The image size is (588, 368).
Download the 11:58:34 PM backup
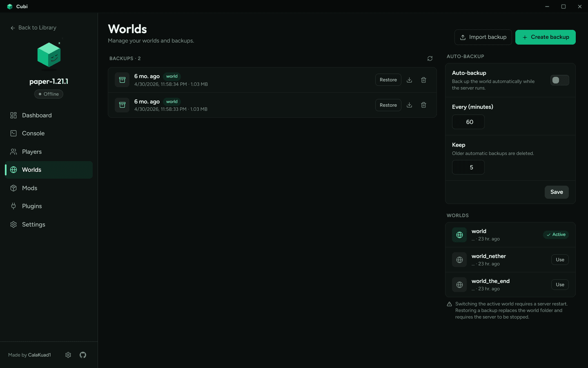coord(409,80)
